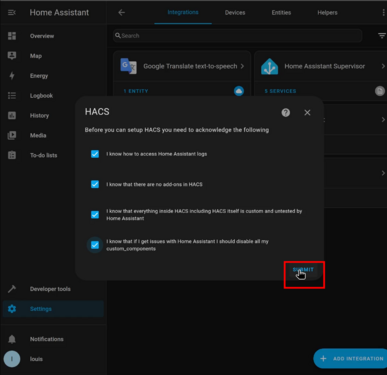
Task: Click the filter icon beside the search bar
Action: (382, 36)
